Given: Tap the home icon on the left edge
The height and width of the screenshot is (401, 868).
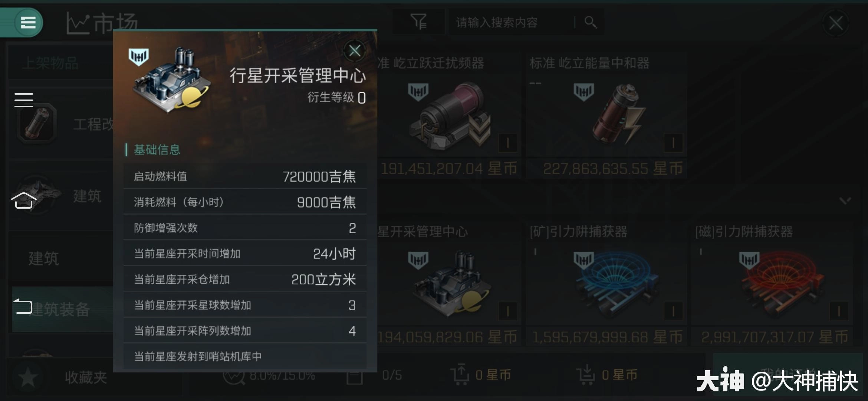Looking at the screenshot, I should (24, 200).
